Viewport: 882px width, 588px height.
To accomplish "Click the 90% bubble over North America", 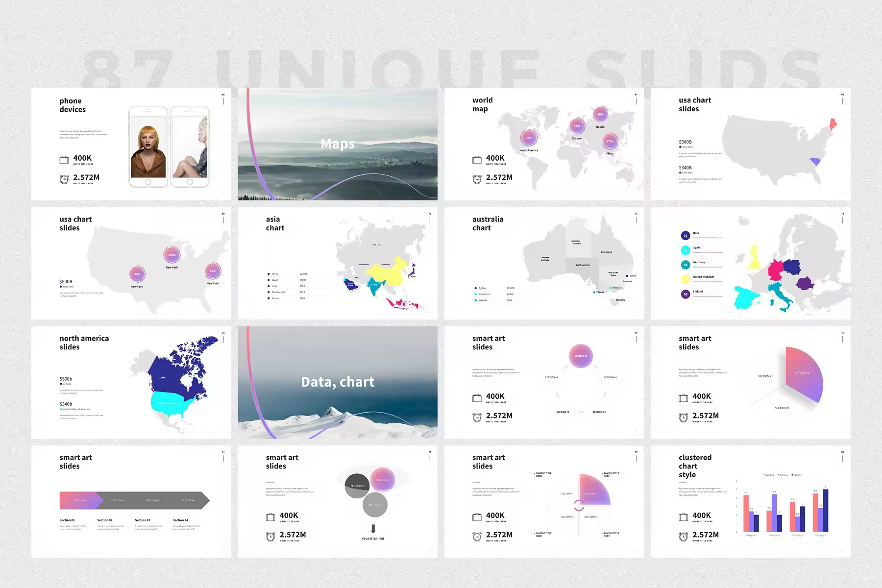I will (529, 138).
